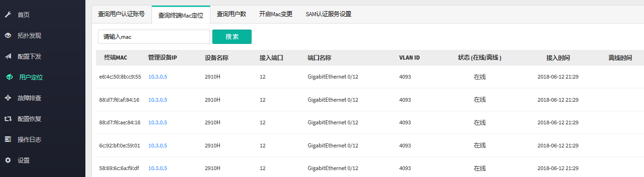Click the eye icon for 拓扑发现
The image size is (644, 177).
(8, 36)
